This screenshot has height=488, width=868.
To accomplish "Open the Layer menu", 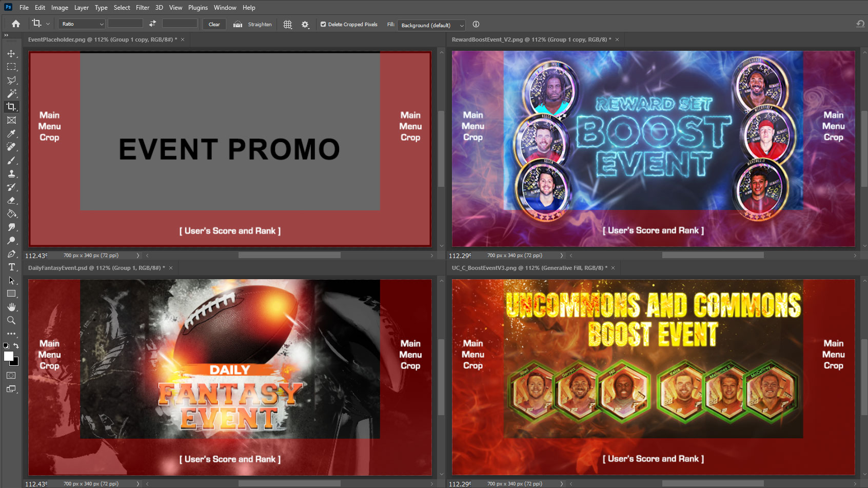I will pos(82,8).
